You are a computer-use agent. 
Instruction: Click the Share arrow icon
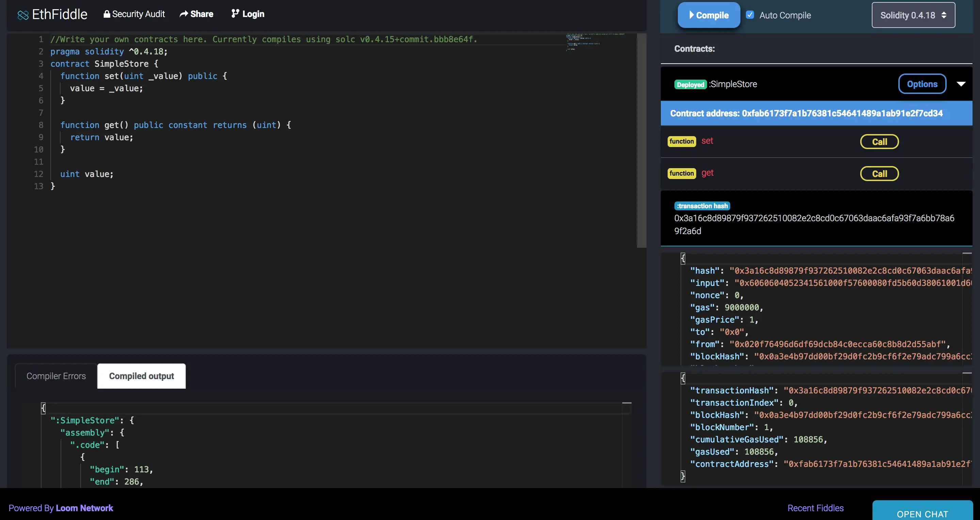tap(184, 14)
